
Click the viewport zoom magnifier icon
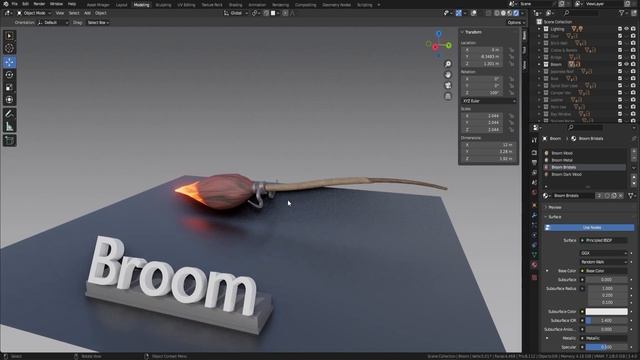click(x=448, y=64)
